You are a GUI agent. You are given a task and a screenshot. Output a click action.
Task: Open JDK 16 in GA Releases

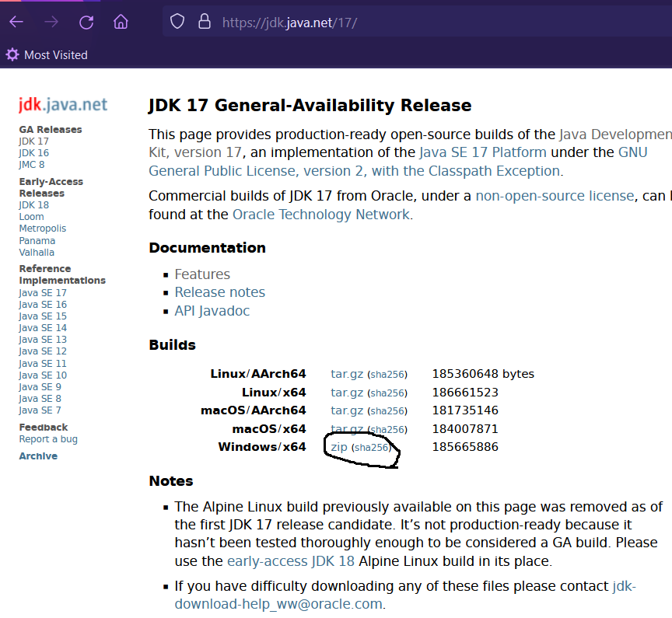click(34, 153)
